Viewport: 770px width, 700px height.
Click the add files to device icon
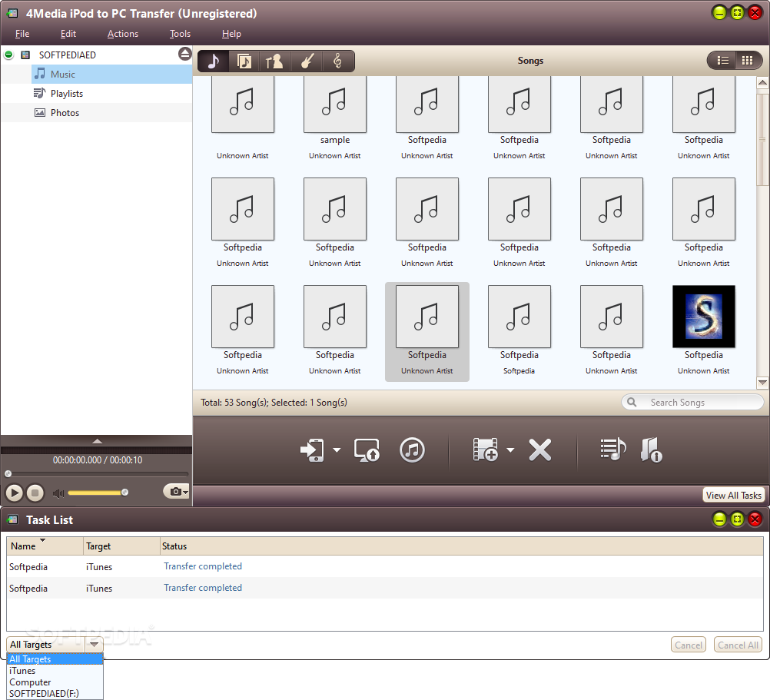coord(485,450)
